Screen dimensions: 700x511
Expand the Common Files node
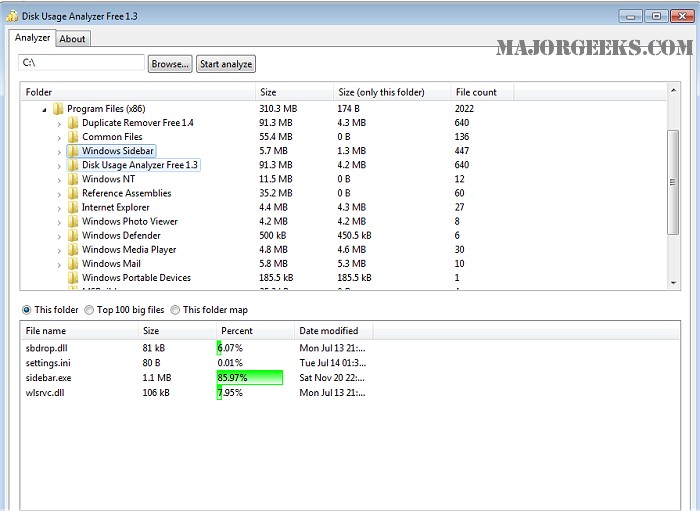[59, 137]
